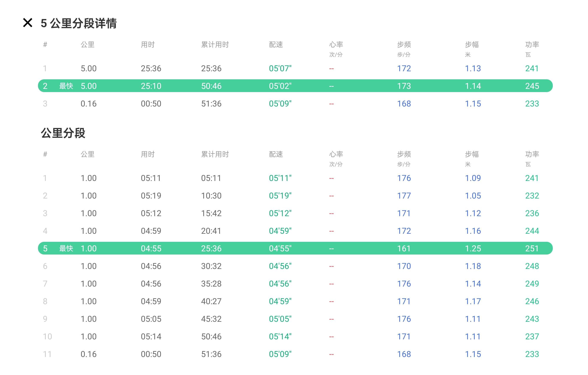The image size is (588, 375).
Task: Click the 公里分段 section heading
Action: tap(63, 133)
